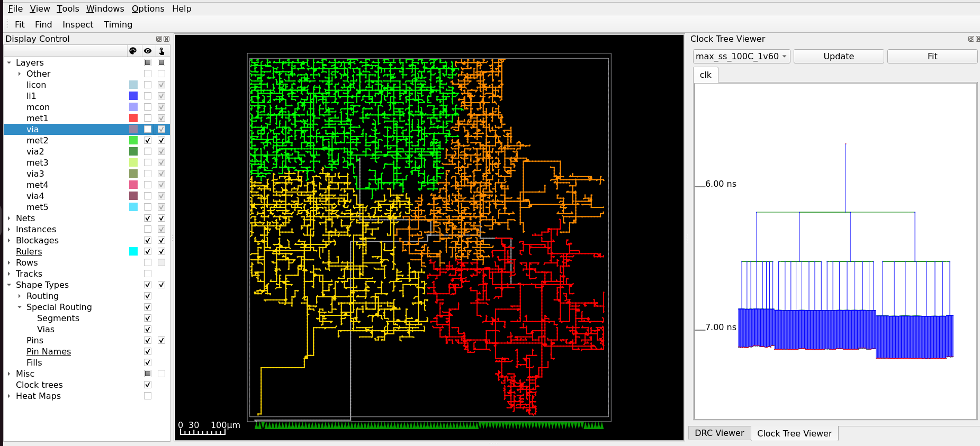Select the Clock Tree Viewer tab
980x446 pixels.
click(794, 433)
